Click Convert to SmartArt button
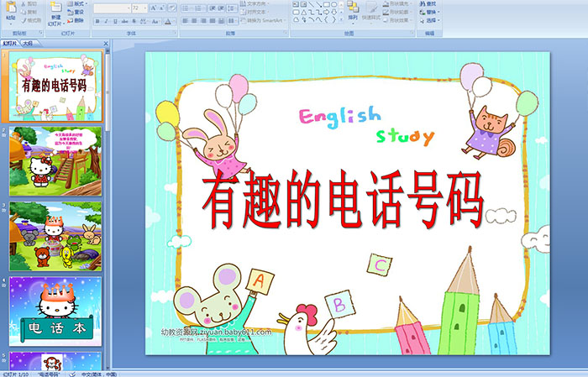The height and width of the screenshot is (377, 588). [263, 20]
